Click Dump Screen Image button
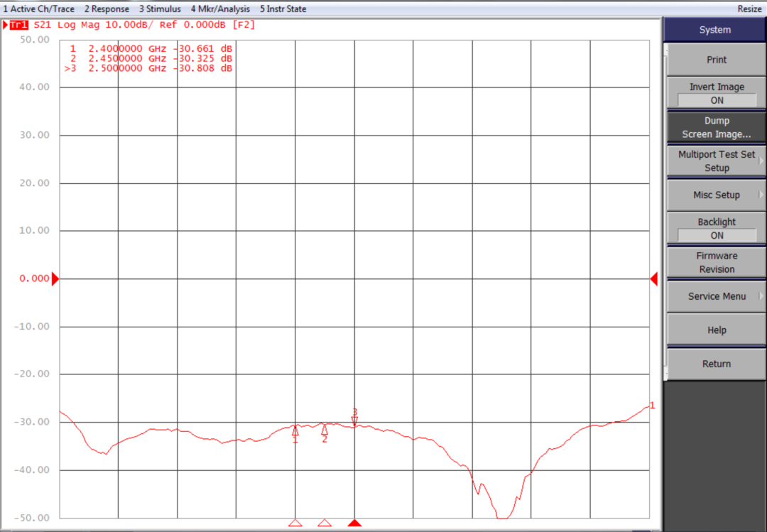 point(716,127)
